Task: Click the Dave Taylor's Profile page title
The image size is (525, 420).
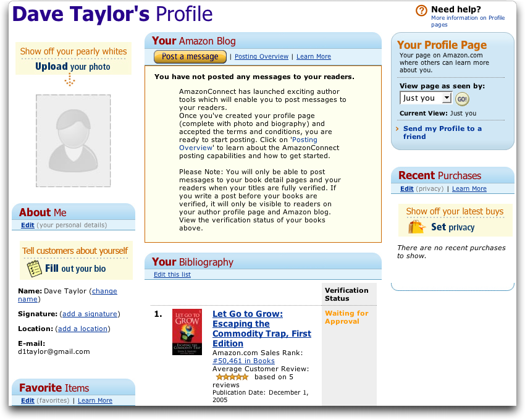Action: tap(112, 14)
